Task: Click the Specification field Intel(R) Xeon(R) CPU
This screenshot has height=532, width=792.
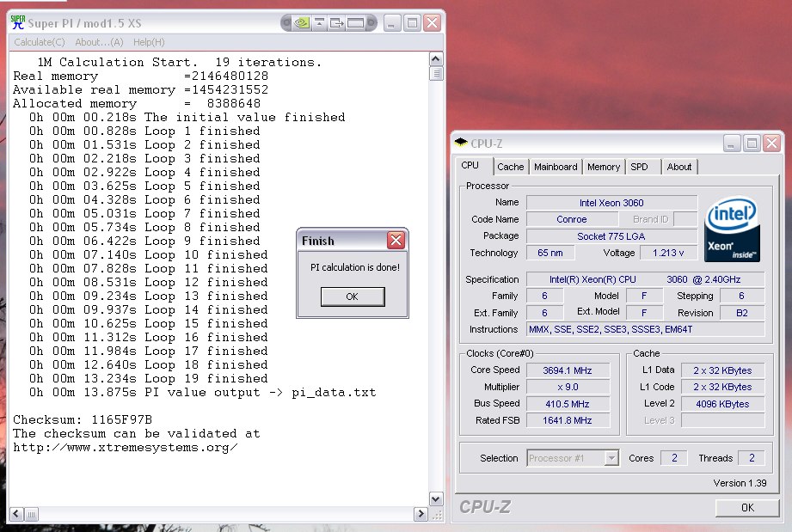Action: pyautogui.click(x=646, y=279)
